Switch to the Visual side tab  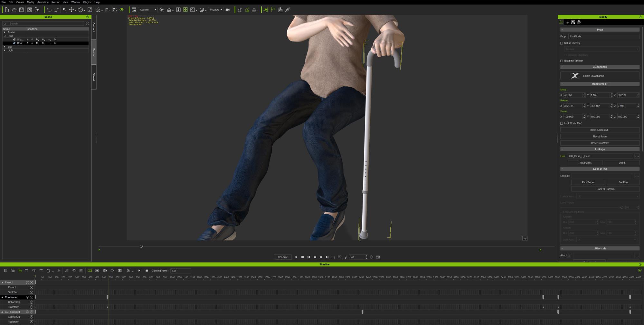(94, 77)
